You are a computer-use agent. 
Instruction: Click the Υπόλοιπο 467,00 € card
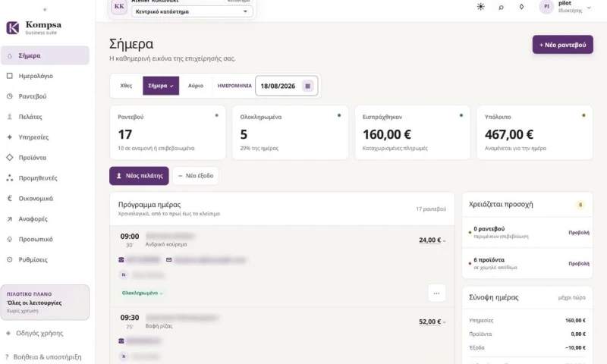pyautogui.click(x=535, y=132)
